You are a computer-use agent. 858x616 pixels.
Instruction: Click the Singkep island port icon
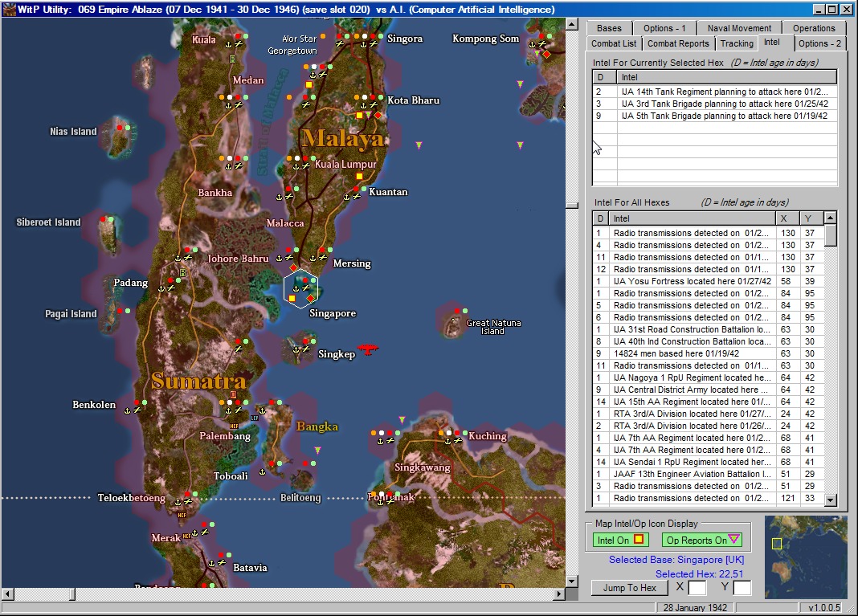point(296,349)
